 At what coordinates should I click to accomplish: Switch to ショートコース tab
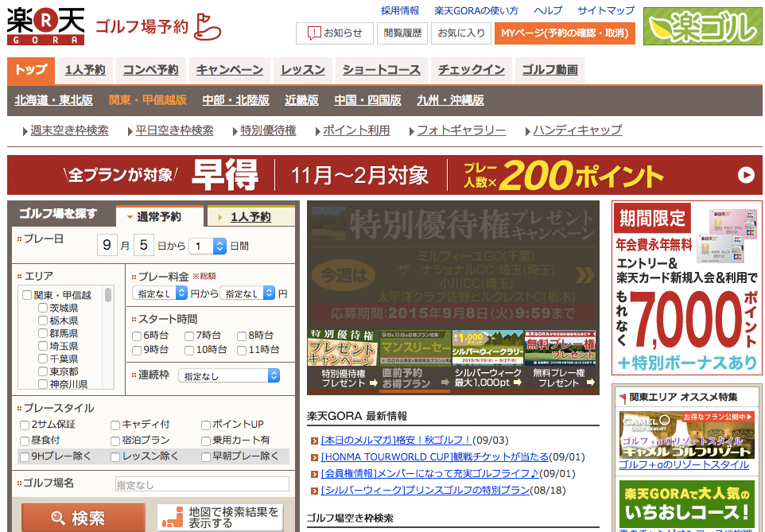pos(382,70)
